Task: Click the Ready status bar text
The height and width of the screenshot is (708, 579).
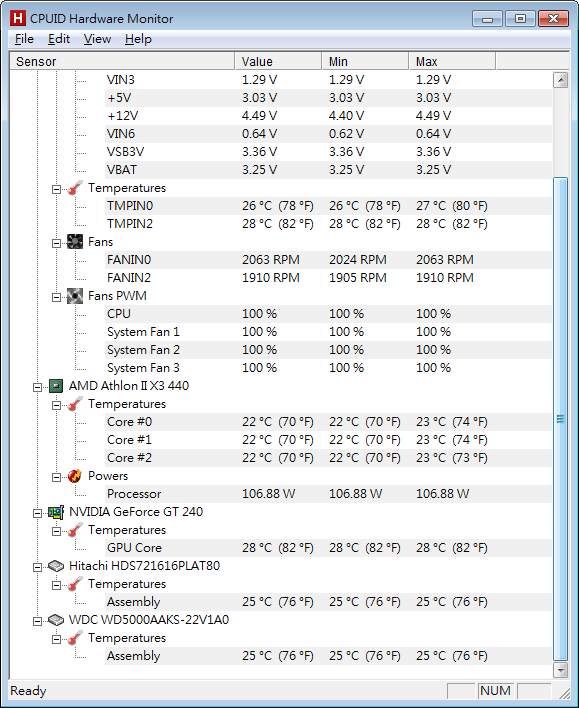Action: tap(28, 691)
